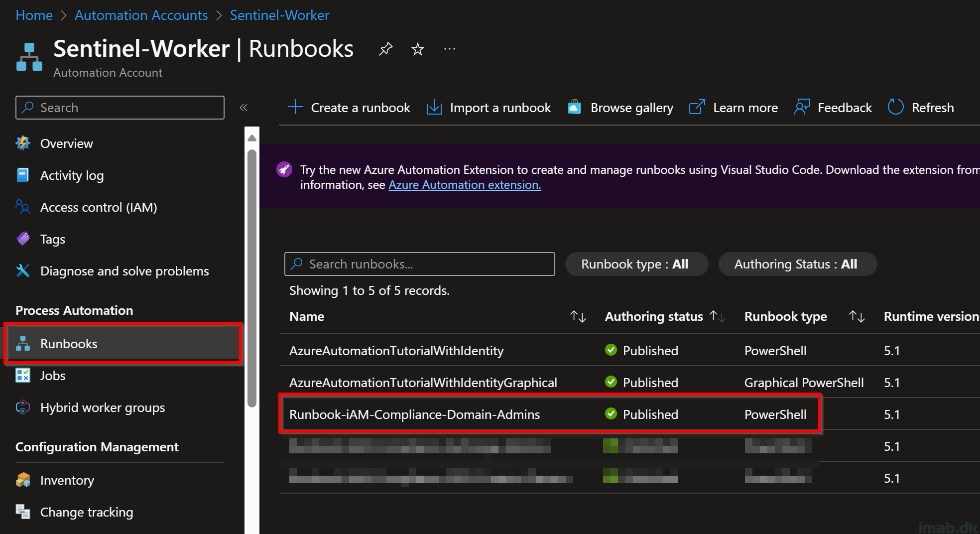Open Inventory under Configuration Management
The image size is (980, 534).
click(67, 480)
